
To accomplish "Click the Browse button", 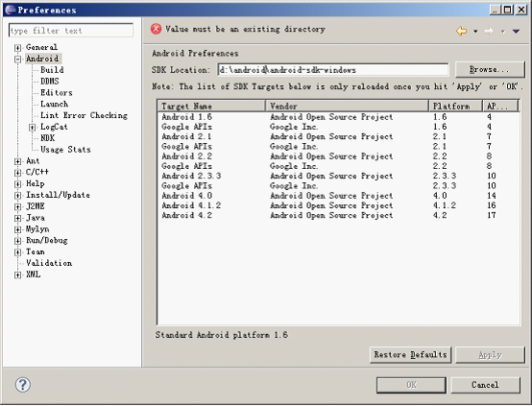I will click(x=490, y=69).
